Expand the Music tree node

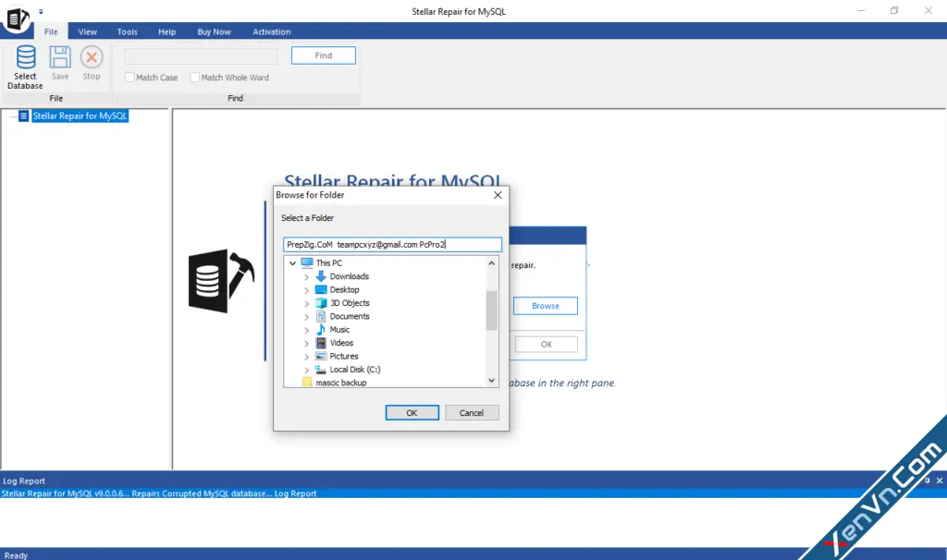tap(306, 330)
